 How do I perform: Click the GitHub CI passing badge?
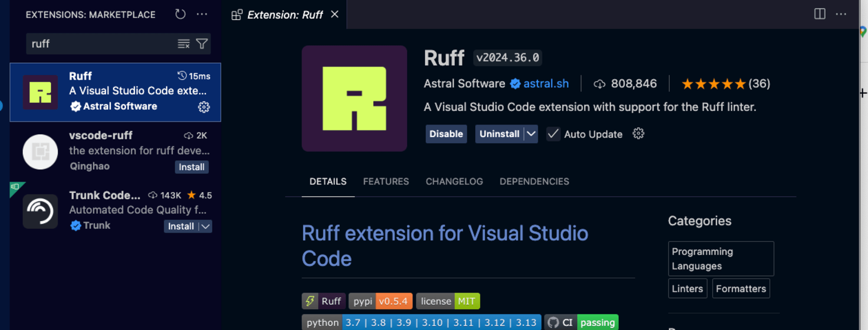pyautogui.click(x=581, y=323)
